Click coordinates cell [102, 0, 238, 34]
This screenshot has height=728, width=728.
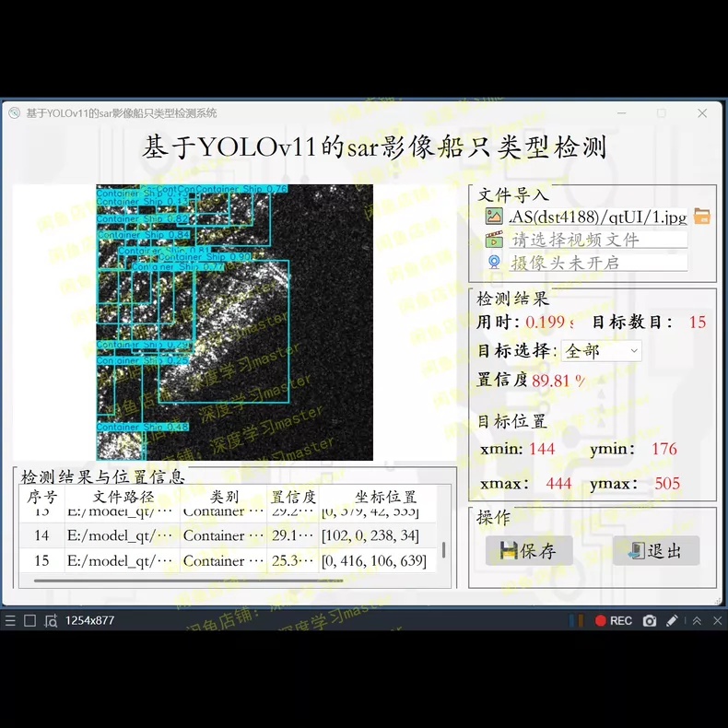click(x=377, y=535)
